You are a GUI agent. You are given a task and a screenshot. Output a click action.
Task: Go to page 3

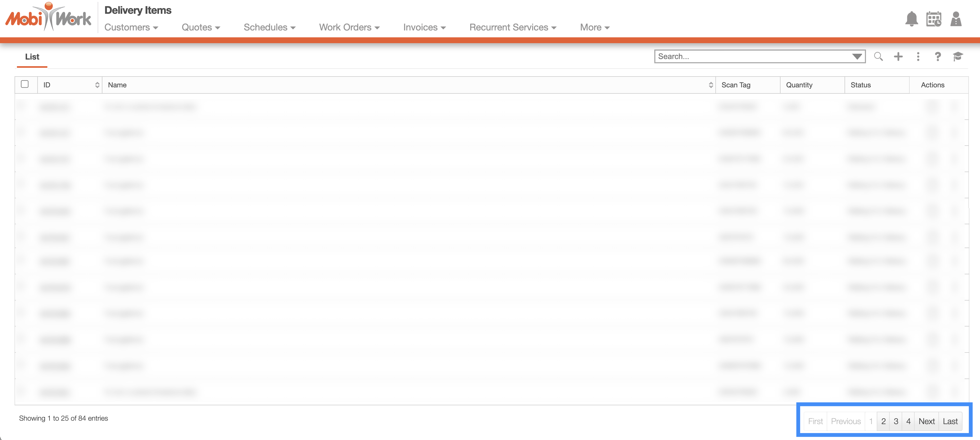pyautogui.click(x=896, y=421)
